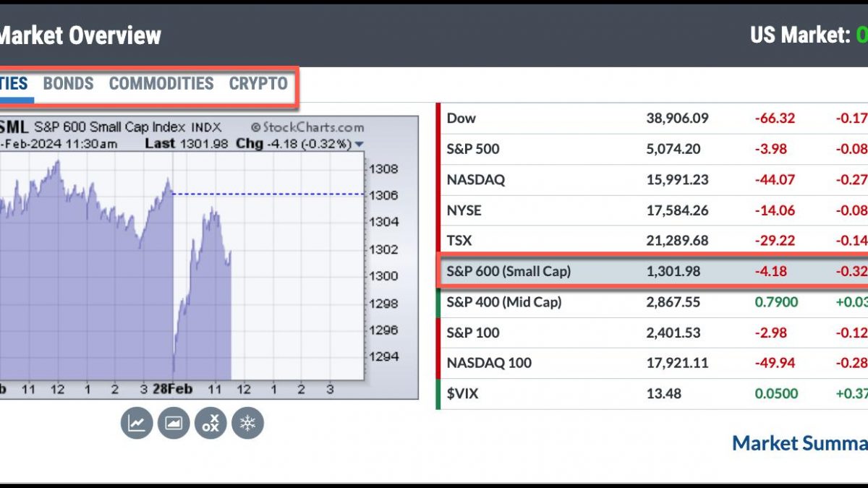Click the NASDAQ 100 change -49.94
Screen dimensions: 868x488
pos(775,363)
